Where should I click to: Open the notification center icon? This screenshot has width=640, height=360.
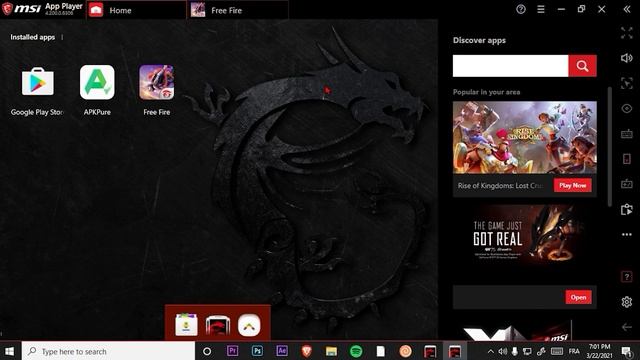tap(627, 351)
